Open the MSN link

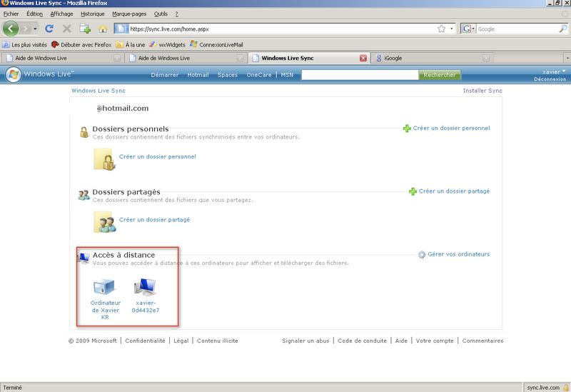287,75
